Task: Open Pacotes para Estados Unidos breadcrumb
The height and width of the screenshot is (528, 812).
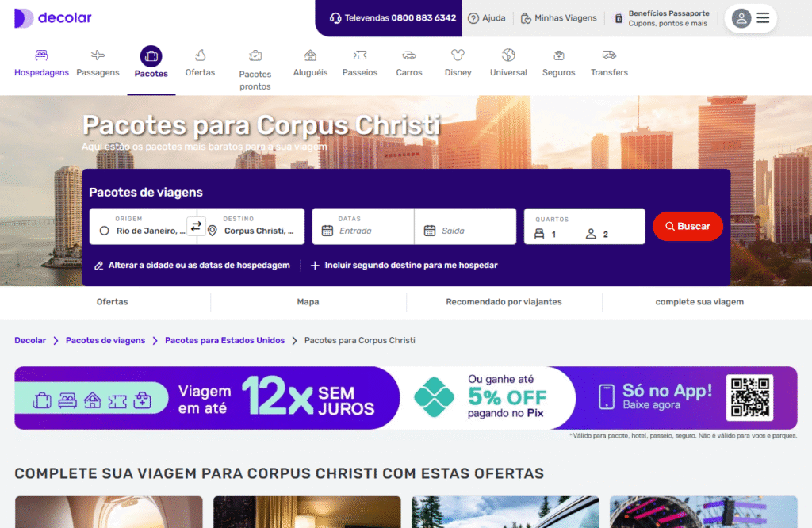Action: pyautogui.click(x=224, y=340)
